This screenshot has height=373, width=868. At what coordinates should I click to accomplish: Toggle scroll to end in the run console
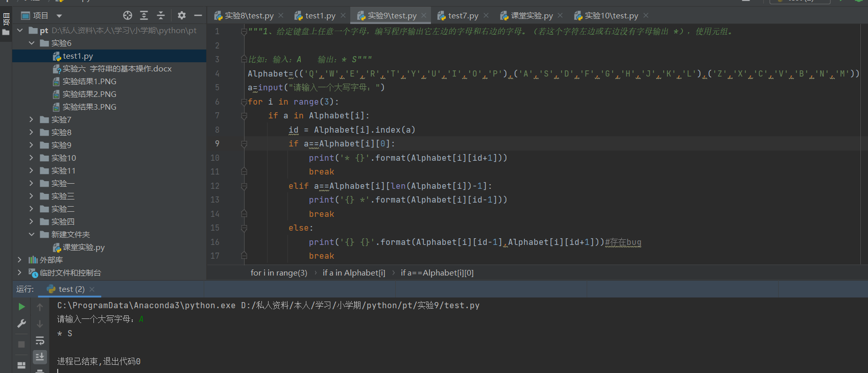pos(40,357)
